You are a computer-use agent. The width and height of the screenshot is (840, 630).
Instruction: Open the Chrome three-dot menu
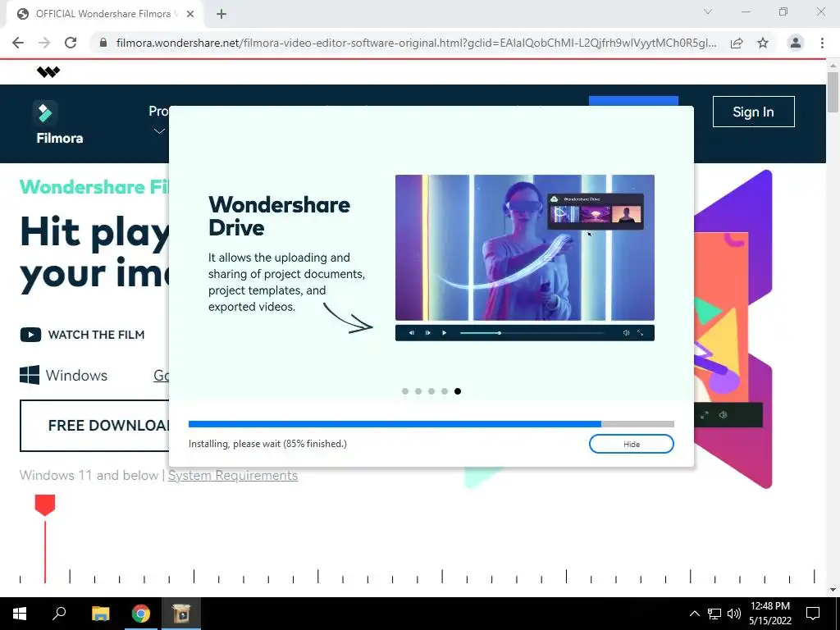pyautogui.click(x=822, y=43)
